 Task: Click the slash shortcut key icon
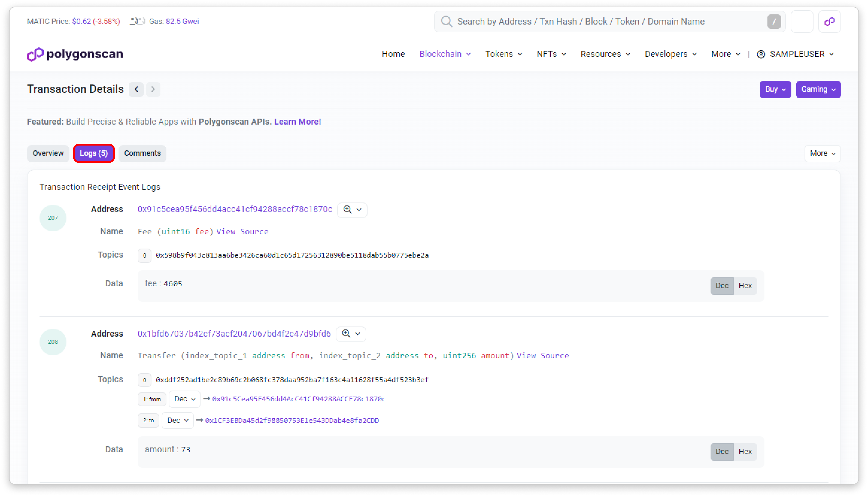point(774,22)
